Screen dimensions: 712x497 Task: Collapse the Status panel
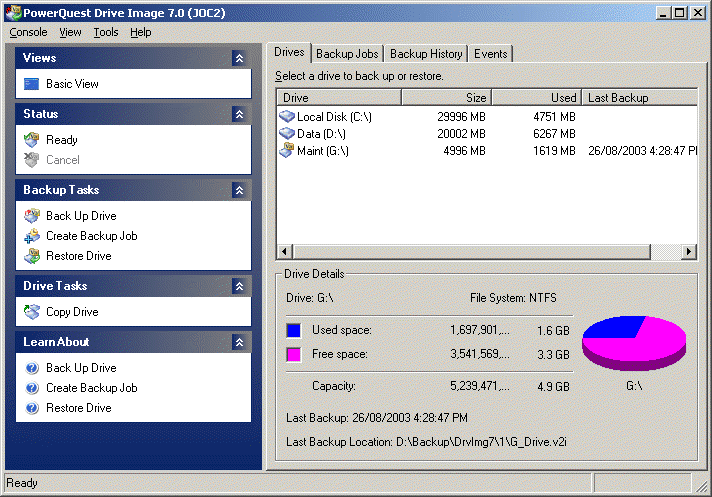click(x=238, y=115)
